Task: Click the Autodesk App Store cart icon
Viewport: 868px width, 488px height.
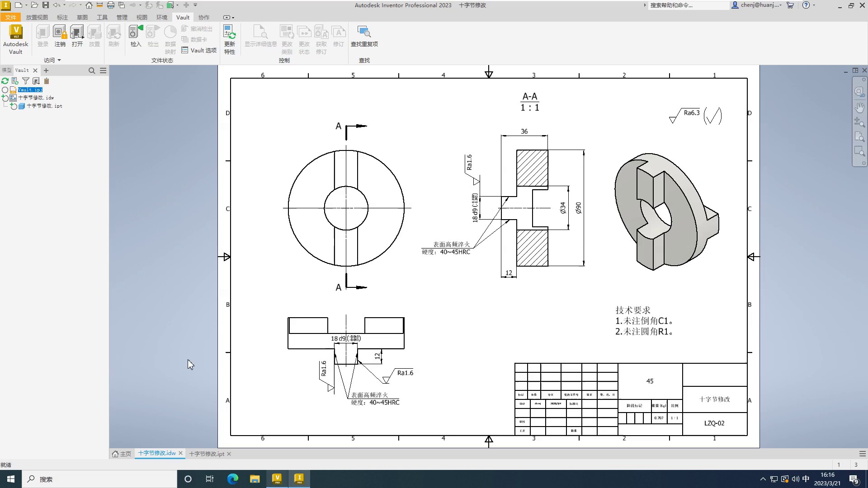Action: point(790,5)
